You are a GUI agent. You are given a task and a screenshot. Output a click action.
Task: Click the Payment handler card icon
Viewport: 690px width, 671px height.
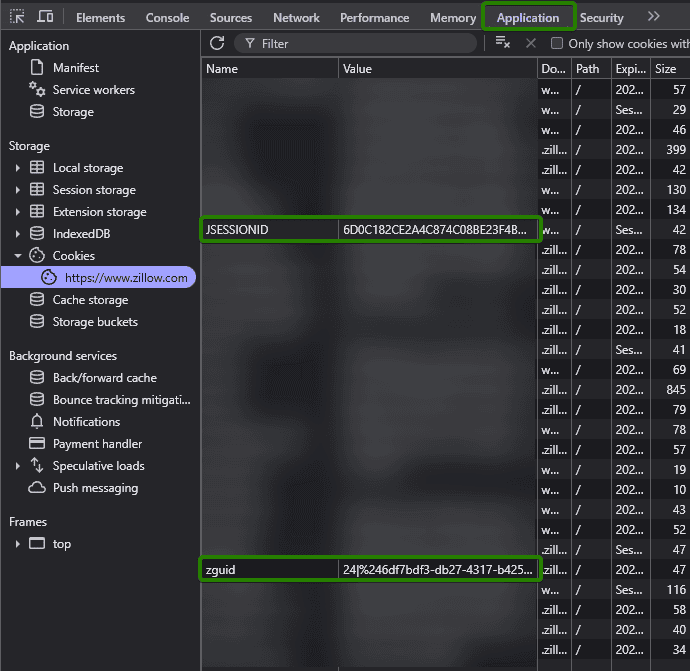[x=37, y=443]
